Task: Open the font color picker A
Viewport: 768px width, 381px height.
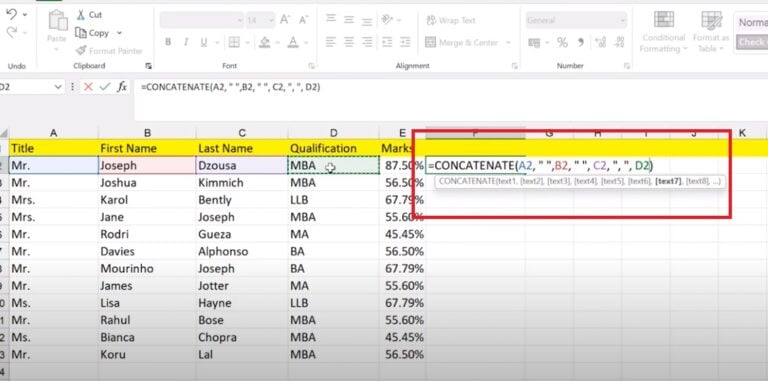Action: 293,42
